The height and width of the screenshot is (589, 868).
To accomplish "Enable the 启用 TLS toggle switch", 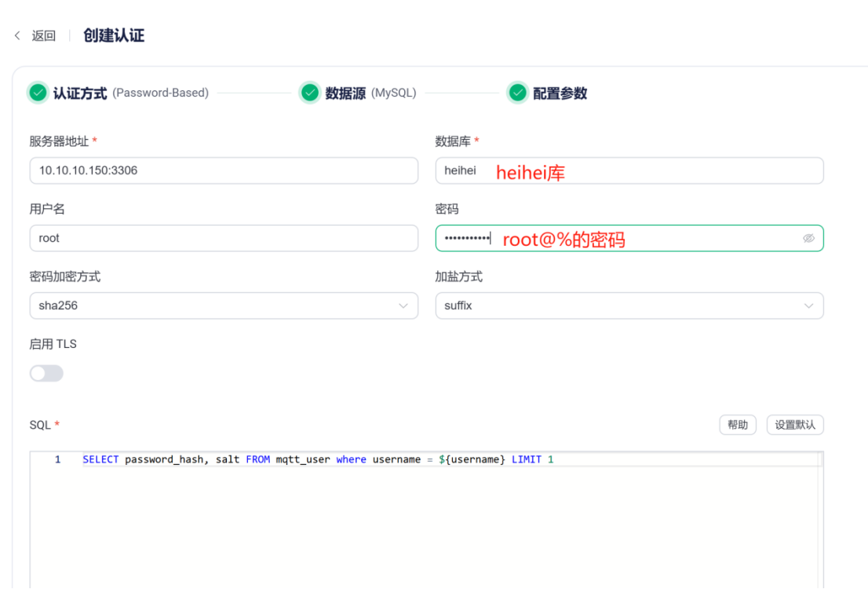I will [46, 374].
